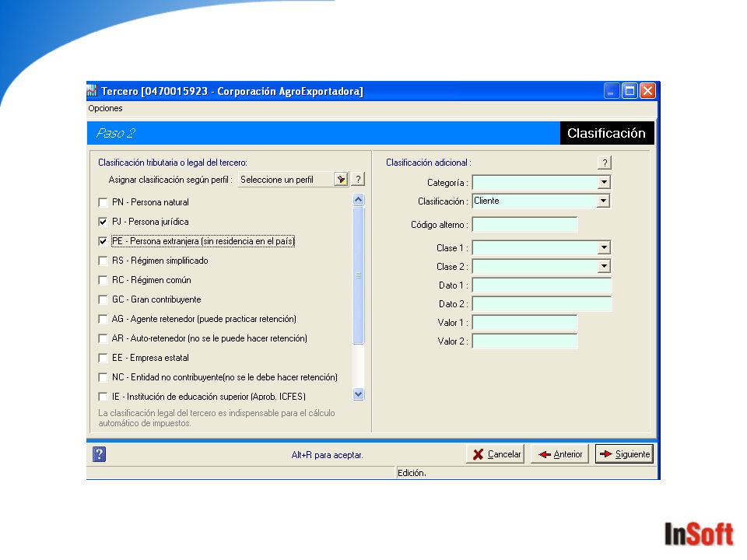Expand the Clase 1 dropdown
747x560 pixels.
[604, 247]
